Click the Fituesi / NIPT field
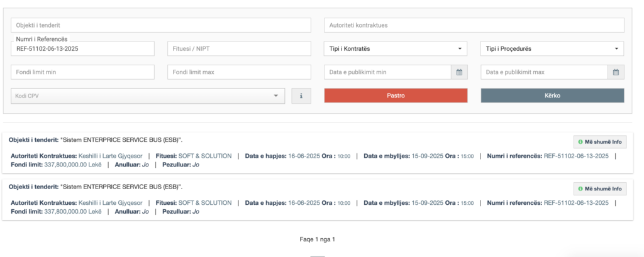Viewport: 644px width, 257px height. coord(239,49)
